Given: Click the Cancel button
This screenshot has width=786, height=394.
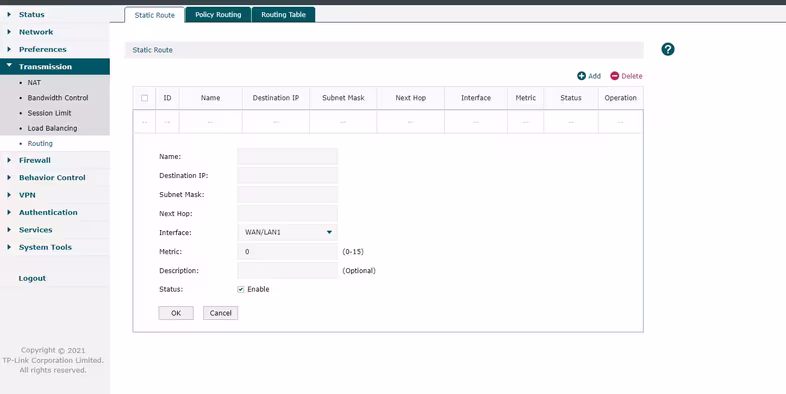Looking at the screenshot, I should [x=221, y=313].
